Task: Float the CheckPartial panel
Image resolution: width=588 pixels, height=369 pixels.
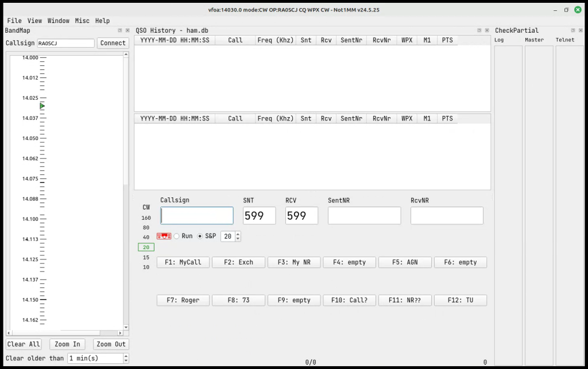Action: (x=572, y=30)
